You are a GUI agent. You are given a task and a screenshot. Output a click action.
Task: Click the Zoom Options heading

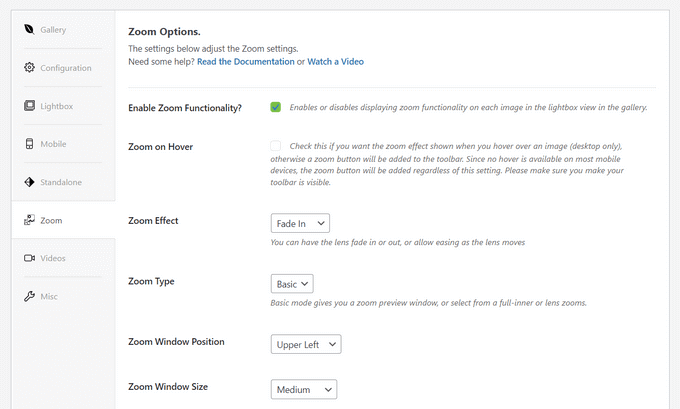point(164,32)
